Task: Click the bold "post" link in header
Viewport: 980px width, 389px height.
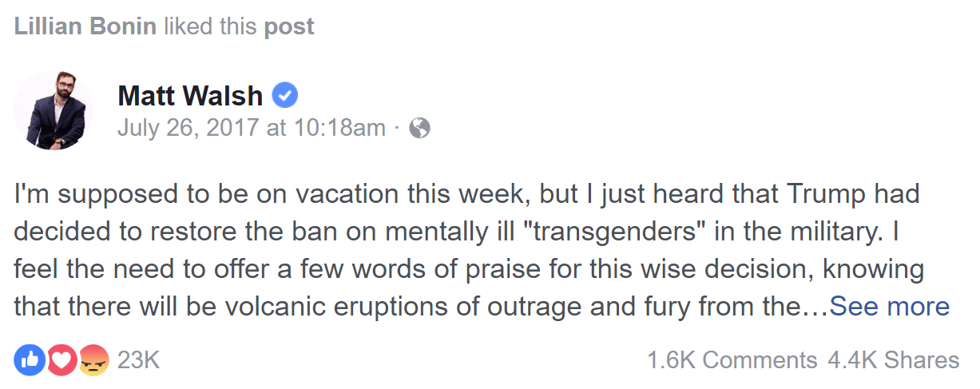Action: click(x=289, y=27)
